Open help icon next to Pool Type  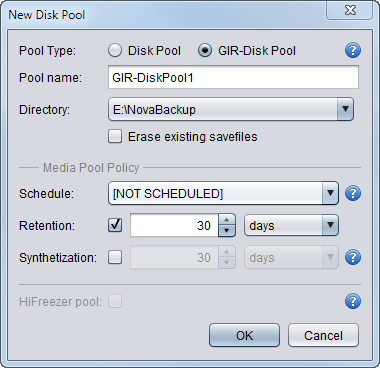(x=353, y=51)
